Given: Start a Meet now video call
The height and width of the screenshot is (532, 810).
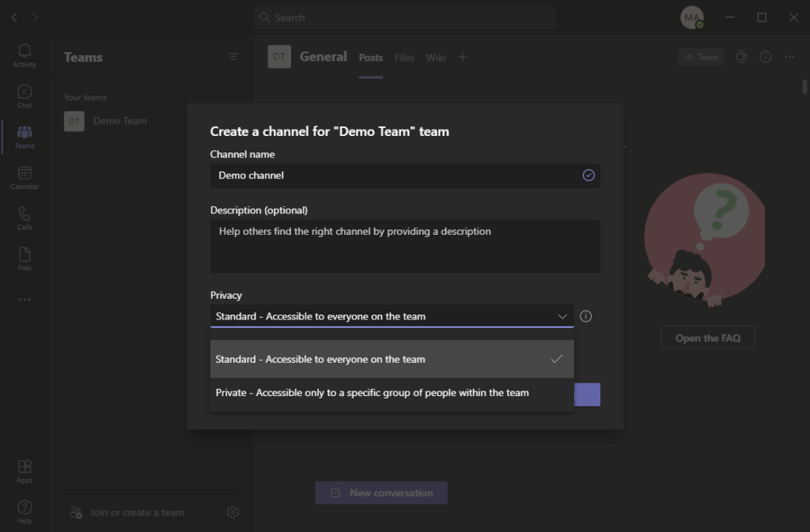Looking at the screenshot, I should [741, 57].
